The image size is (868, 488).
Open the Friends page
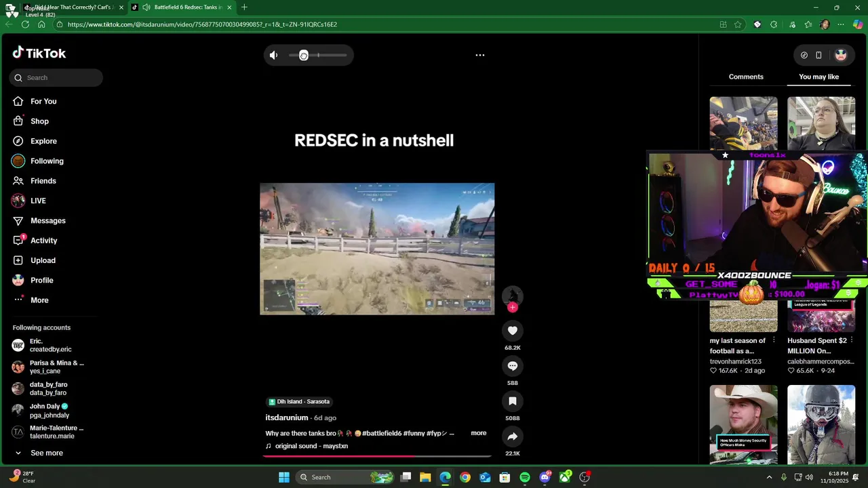pos(43,181)
